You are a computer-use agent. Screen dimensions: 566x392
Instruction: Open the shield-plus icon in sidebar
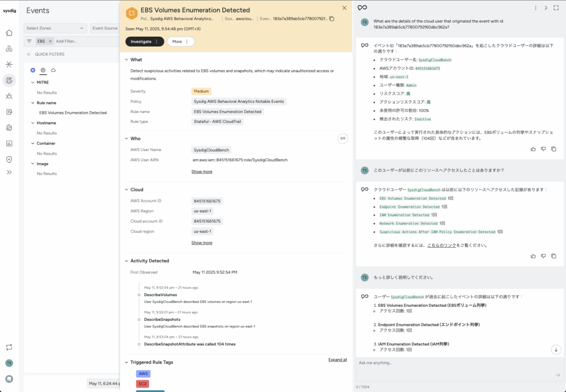(x=9, y=160)
